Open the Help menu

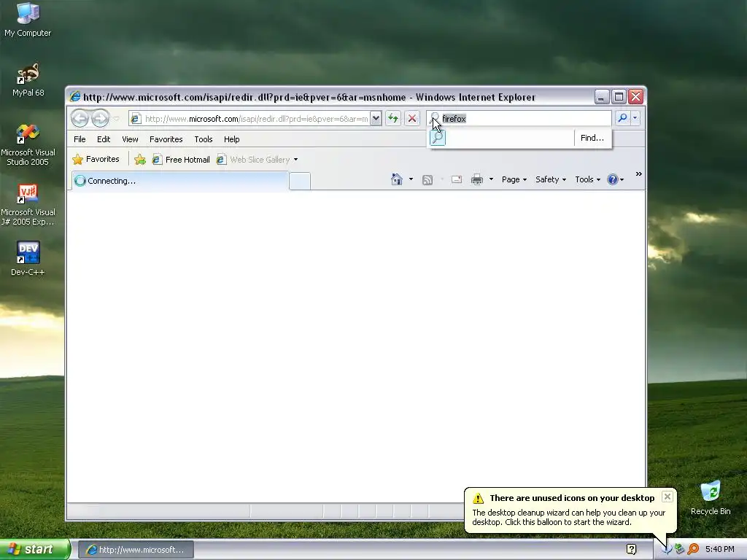[231, 139]
